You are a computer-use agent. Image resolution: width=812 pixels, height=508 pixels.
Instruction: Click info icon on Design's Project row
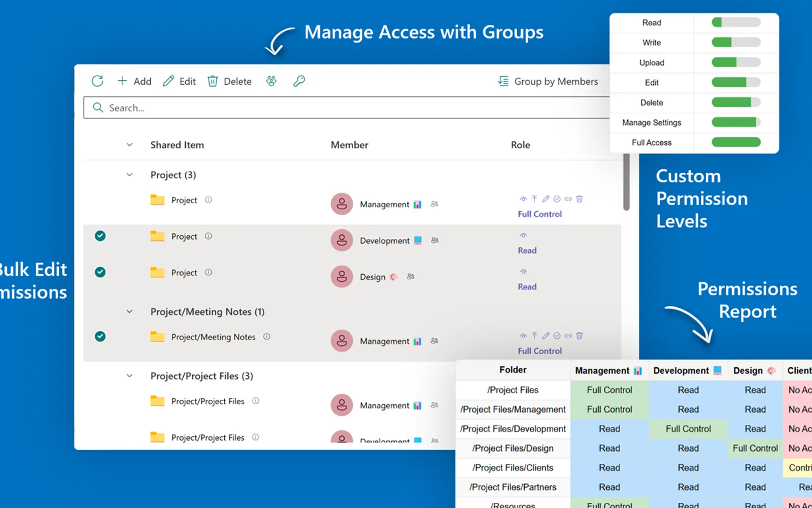coord(208,272)
